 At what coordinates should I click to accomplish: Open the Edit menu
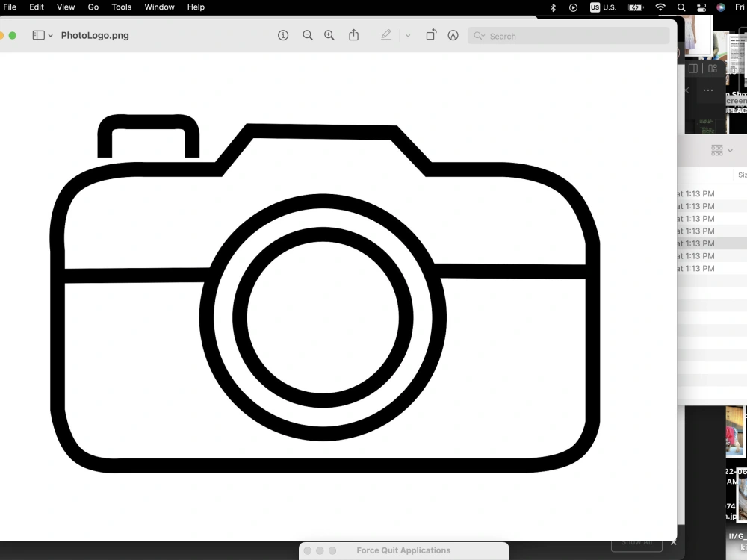tap(36, 7)
